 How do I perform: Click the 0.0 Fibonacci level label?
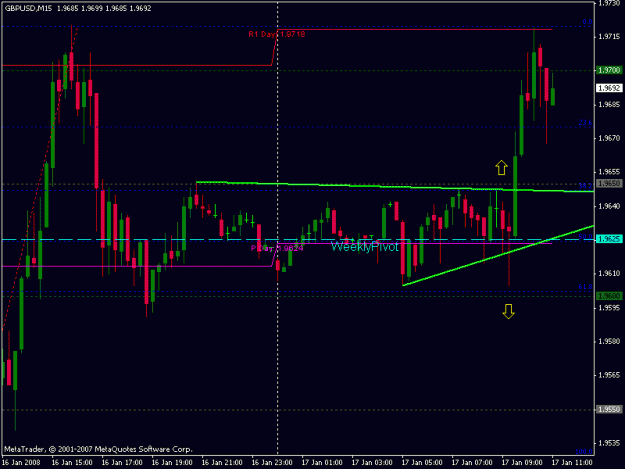587,22
